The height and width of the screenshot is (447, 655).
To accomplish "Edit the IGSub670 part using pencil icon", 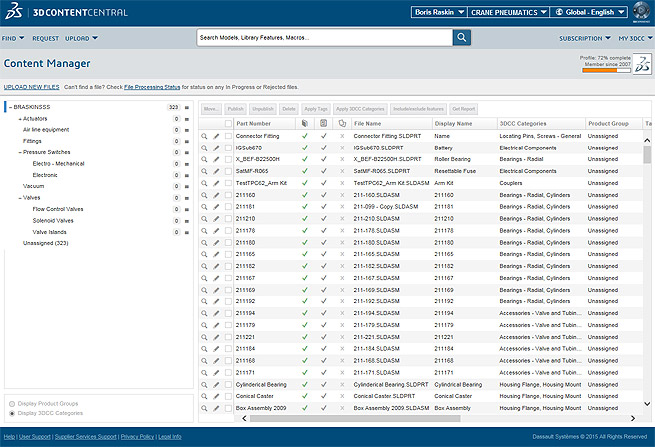I will click(x=216, y=148).
